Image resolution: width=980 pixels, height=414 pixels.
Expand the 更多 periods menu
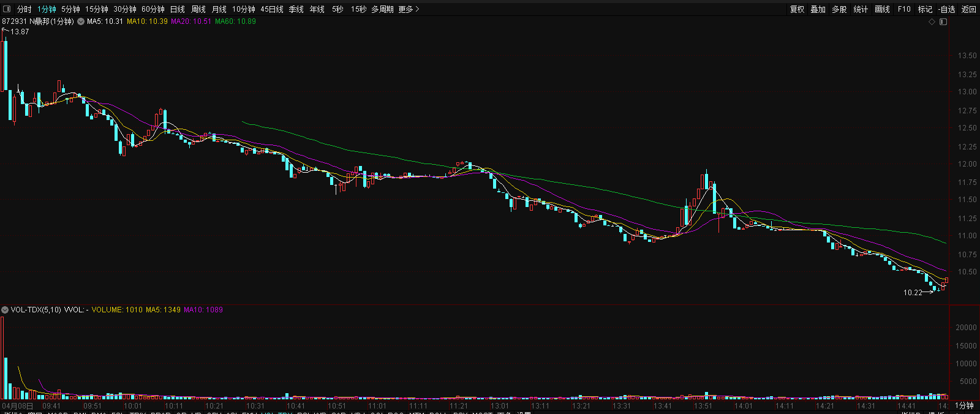pos(409,9)
